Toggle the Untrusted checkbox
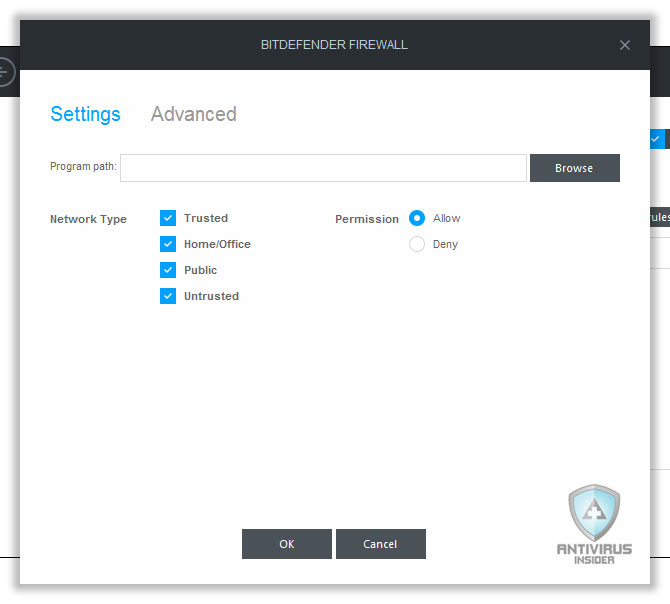The image size is (670, 604). click(x=168, y=296)
